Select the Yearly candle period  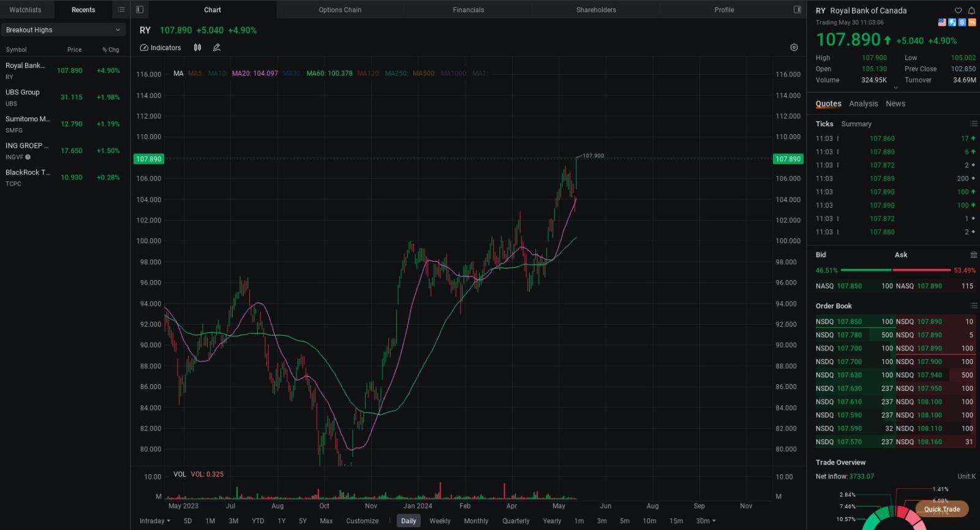552,521
